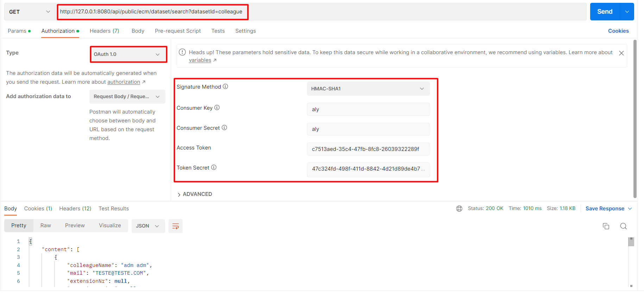Click the 200 OK status text
The image size is (644, 293).
(494, 209)
